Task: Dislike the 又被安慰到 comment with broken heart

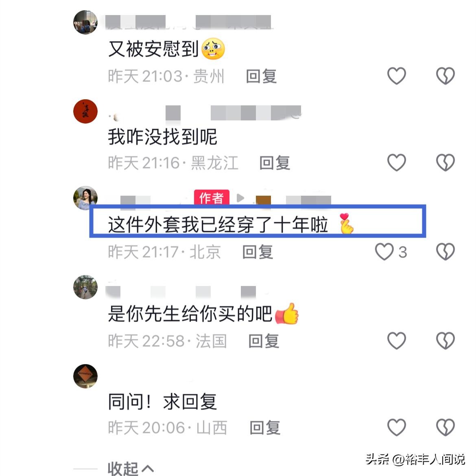Action: (x=445, y=76)
